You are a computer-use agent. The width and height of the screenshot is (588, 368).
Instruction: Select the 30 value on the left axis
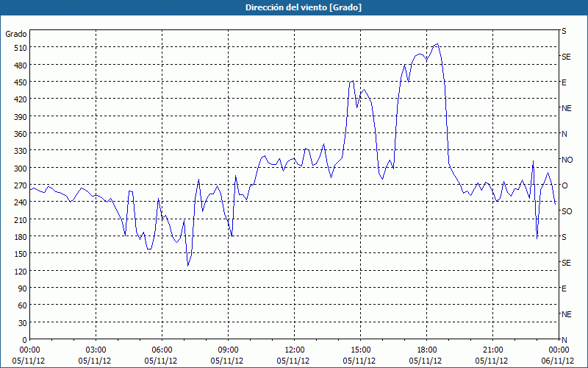coord(23,323)
